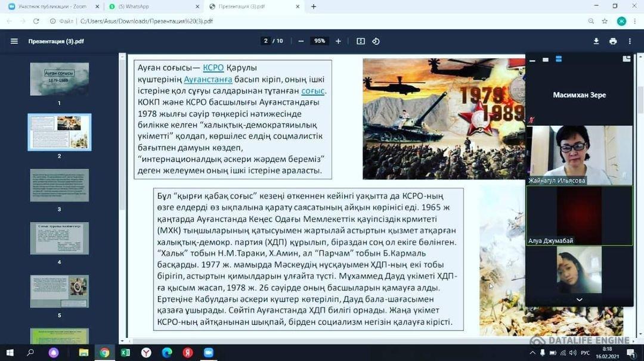Screen dimensions: 644x361
Task: Zoom in on the PDF document
Action: coord(338,41)
